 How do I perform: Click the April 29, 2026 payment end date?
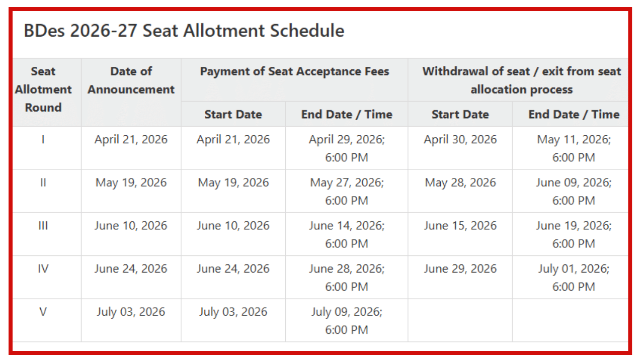coord(347,139)
